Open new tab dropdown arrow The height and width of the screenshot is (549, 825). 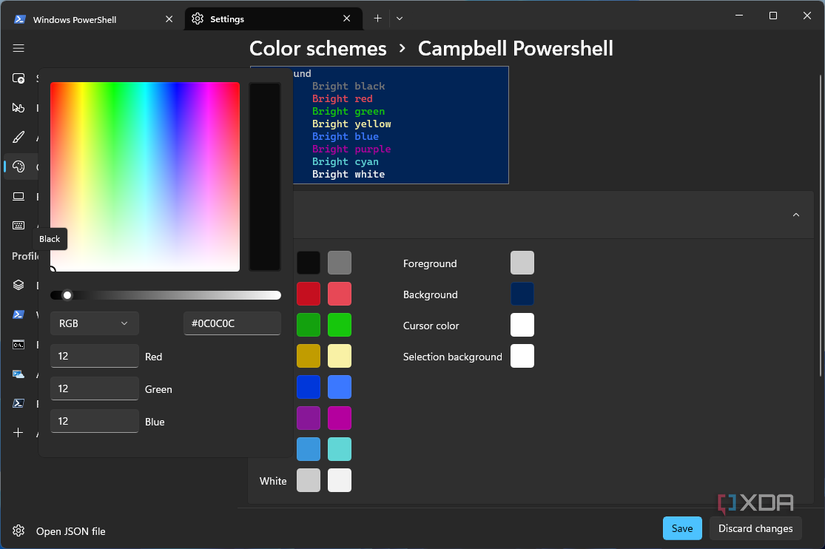(x=400, y=18)
